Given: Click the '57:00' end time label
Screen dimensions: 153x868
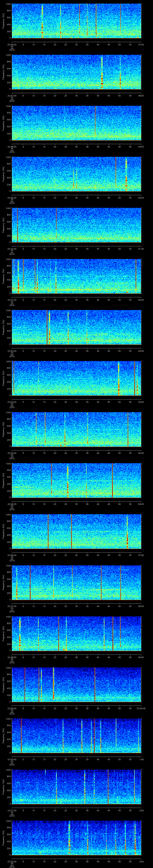Looking at the screenshot, I should click(x=141, y=555).
